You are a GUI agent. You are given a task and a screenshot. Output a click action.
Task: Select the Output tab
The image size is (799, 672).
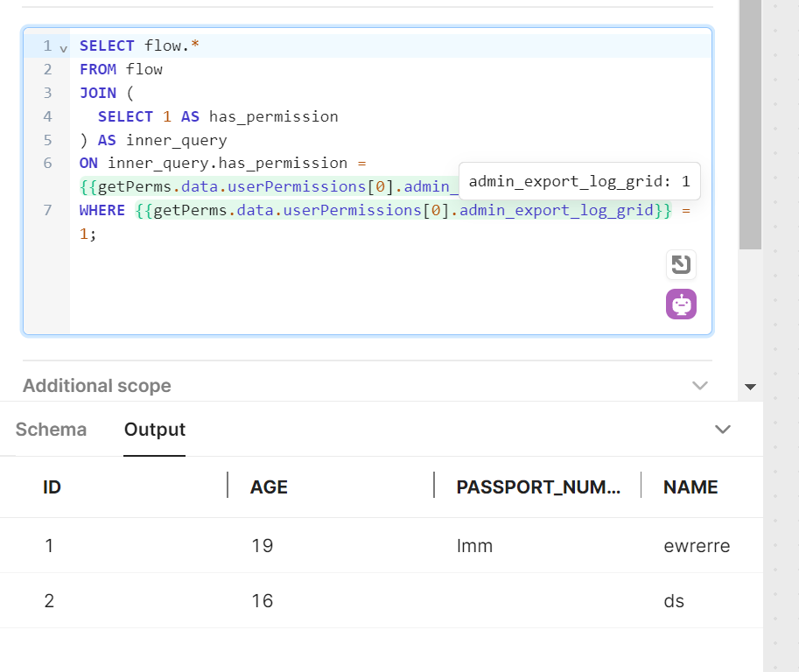click(154, 430)
